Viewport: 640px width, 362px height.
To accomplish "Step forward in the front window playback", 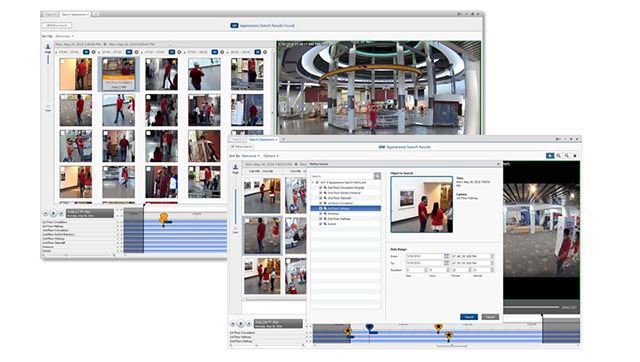I will 249,324.
